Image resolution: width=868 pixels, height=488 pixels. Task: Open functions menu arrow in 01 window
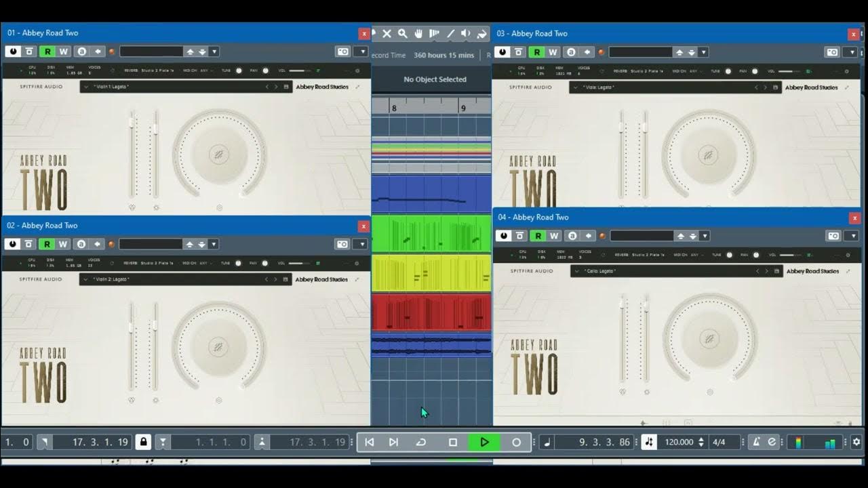tap(363, 52)
